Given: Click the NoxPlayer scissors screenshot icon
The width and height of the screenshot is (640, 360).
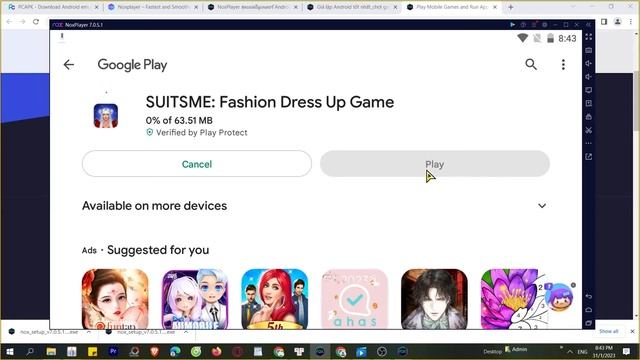Looking at the screenshot, I should (x=589, y=130).
